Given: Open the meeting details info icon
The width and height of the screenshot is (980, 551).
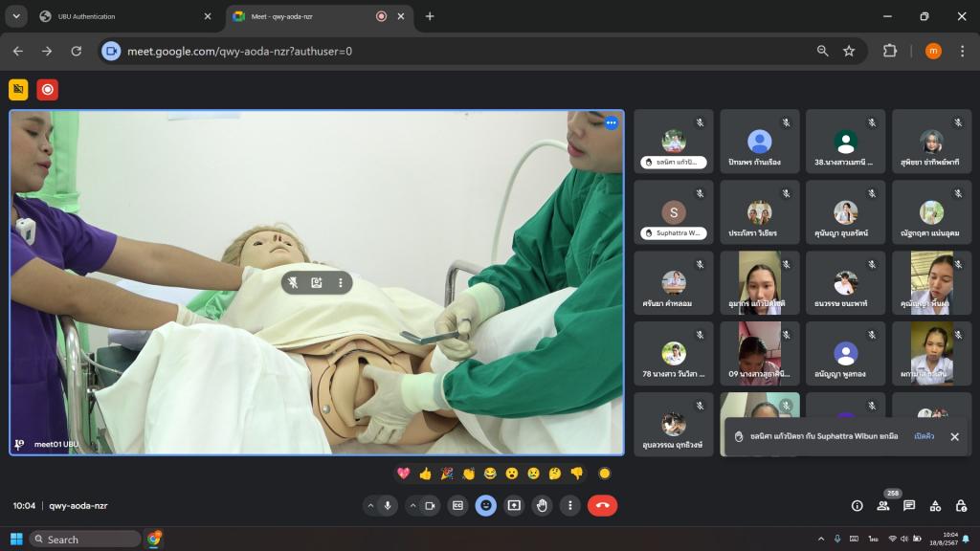Looking at the screenshot, I should pyautogui.click(x=857, y=506).
